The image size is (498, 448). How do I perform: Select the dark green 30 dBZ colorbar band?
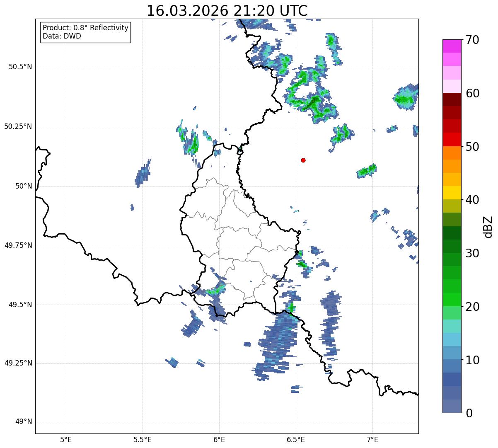[452, 246]
